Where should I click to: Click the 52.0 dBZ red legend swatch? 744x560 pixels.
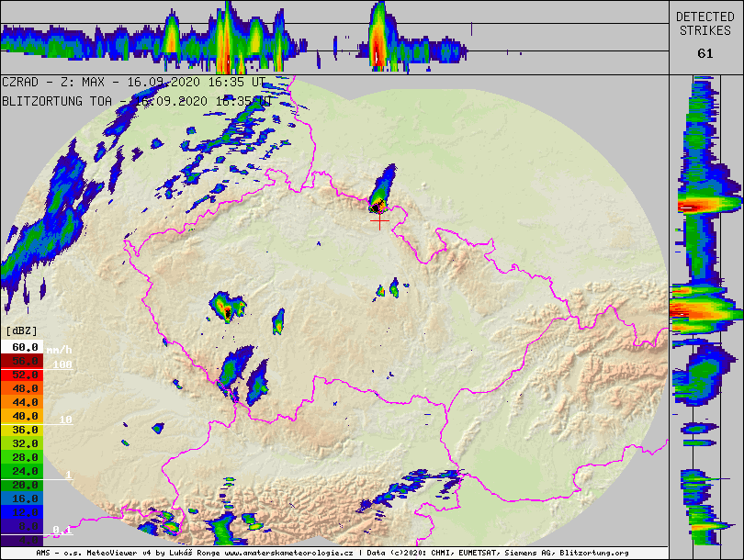pos(22,375)
